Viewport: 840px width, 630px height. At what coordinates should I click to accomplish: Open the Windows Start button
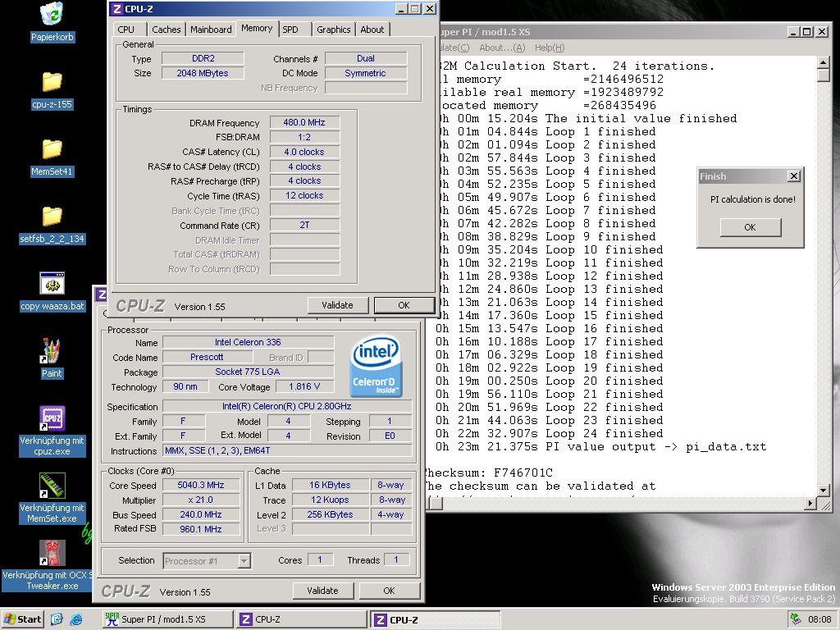pos(22,619)
